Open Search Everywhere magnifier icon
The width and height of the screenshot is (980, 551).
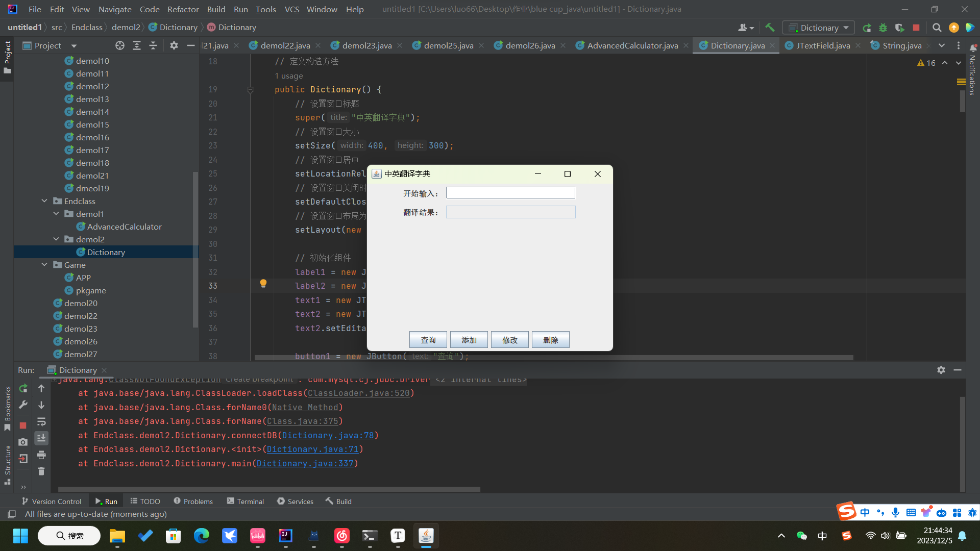tap(937, 28)
